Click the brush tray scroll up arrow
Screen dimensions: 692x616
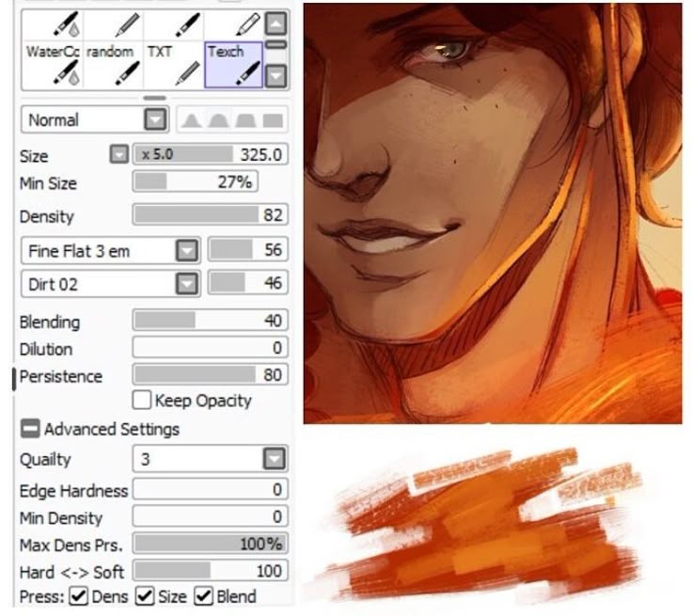[x=275, y=24]
